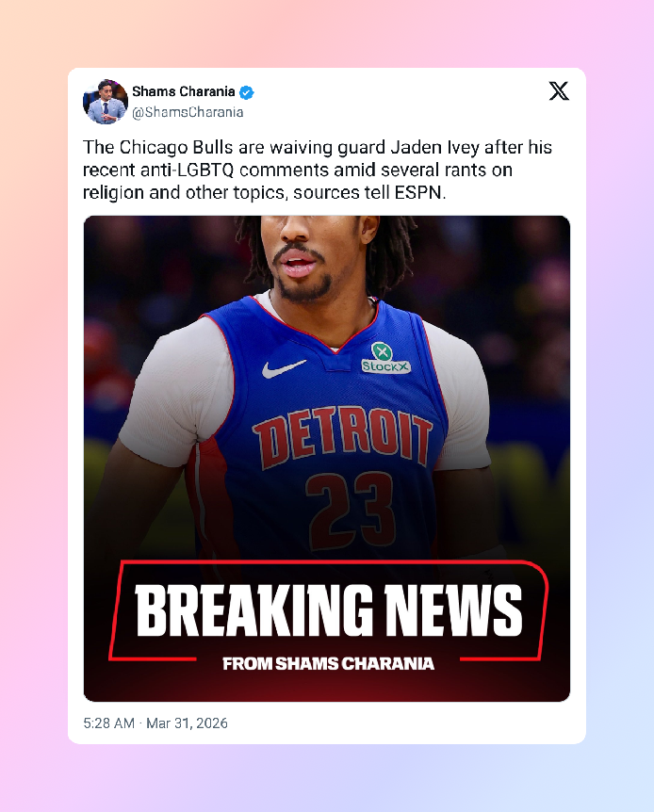Click the jersey number 23
The height and width of the screenshot is (812, 654).
351,510
